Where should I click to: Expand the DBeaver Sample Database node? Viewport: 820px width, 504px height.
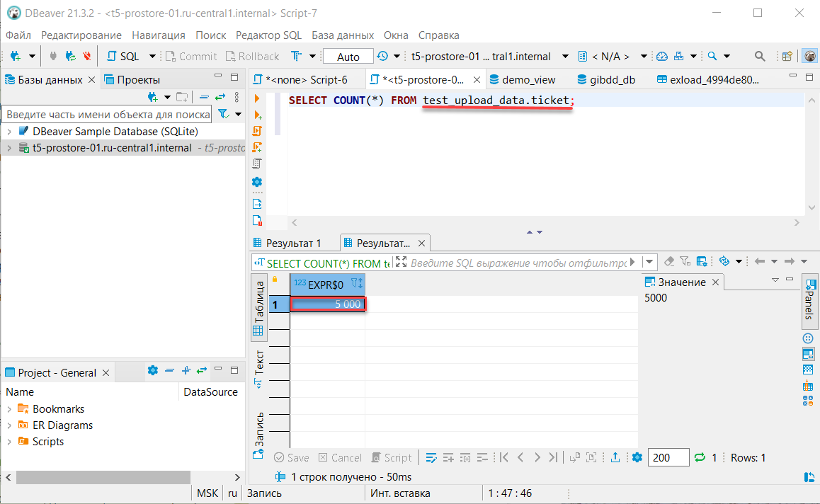9,132
